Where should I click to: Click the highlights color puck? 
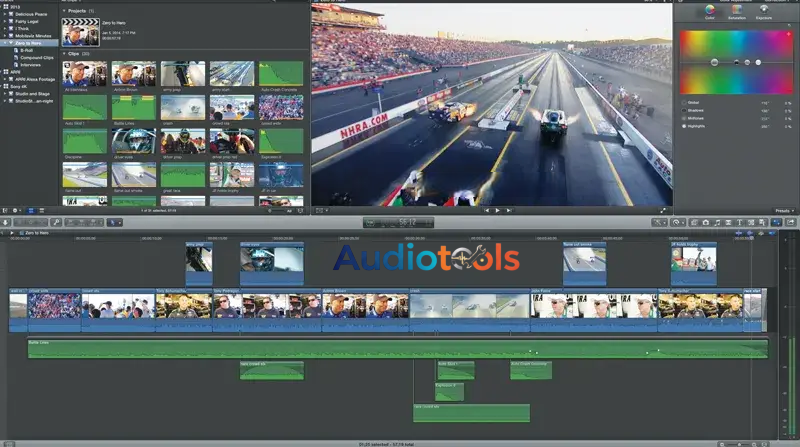coord(758,62)
